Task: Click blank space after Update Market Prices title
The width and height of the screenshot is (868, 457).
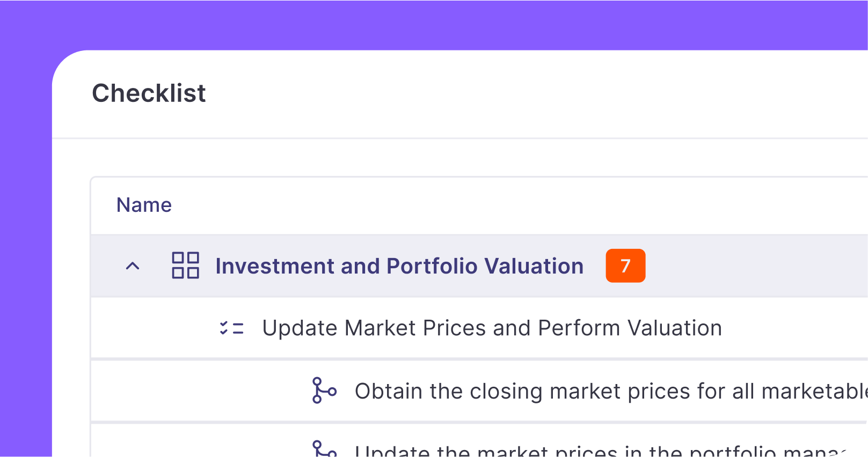Action: (794, 328)
